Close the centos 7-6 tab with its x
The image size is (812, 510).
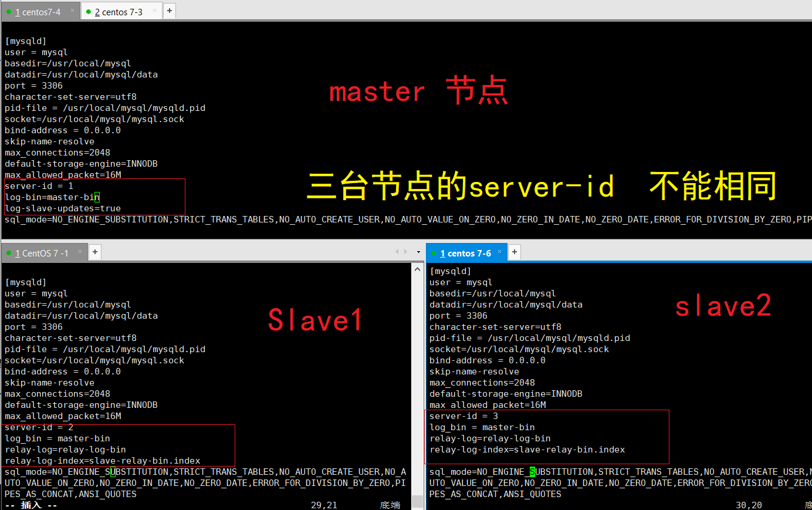(500, 251)
